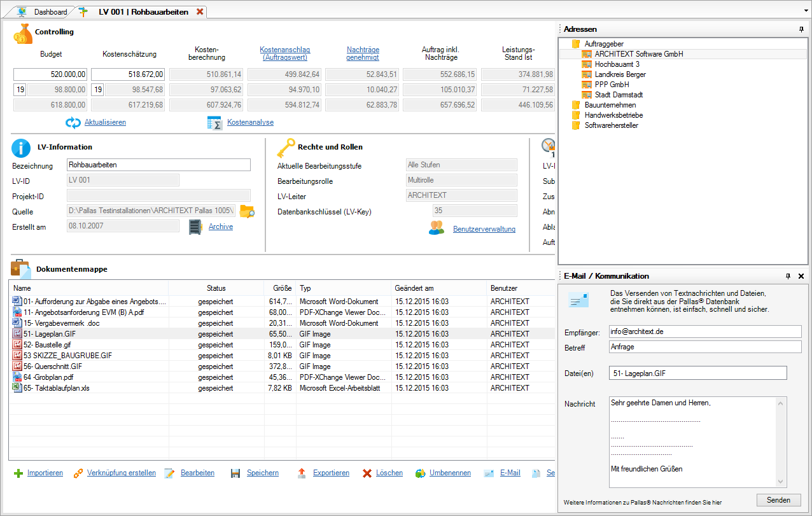Sort documents by the Name column header
This screenshot has width=812, height=516.
(88, 288)
